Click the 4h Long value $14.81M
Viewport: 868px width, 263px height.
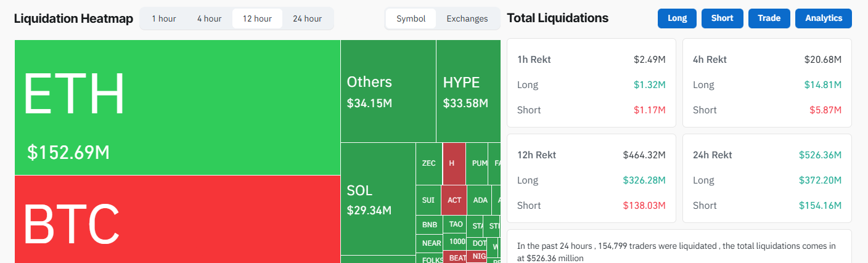pyautogui.click(x=822, y=85)
